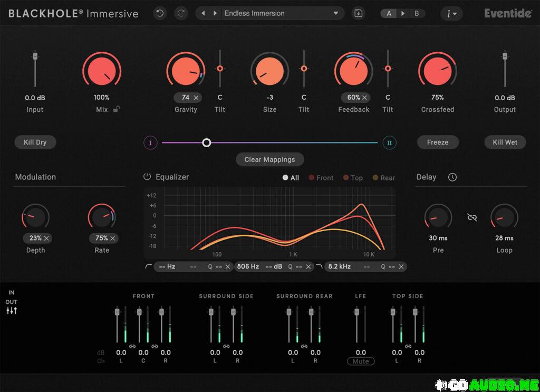Remove the Depth mapping with X

46,238
